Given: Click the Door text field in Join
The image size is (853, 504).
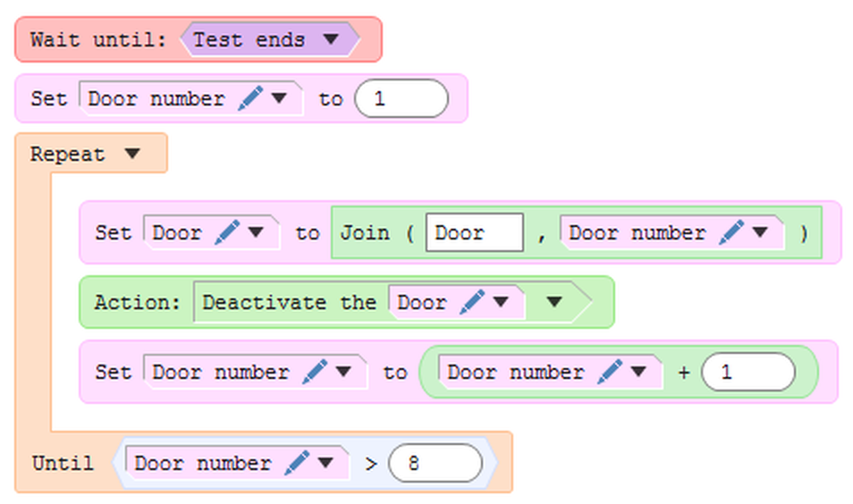Looking at the screenshot, I should (x=474, y=233).
